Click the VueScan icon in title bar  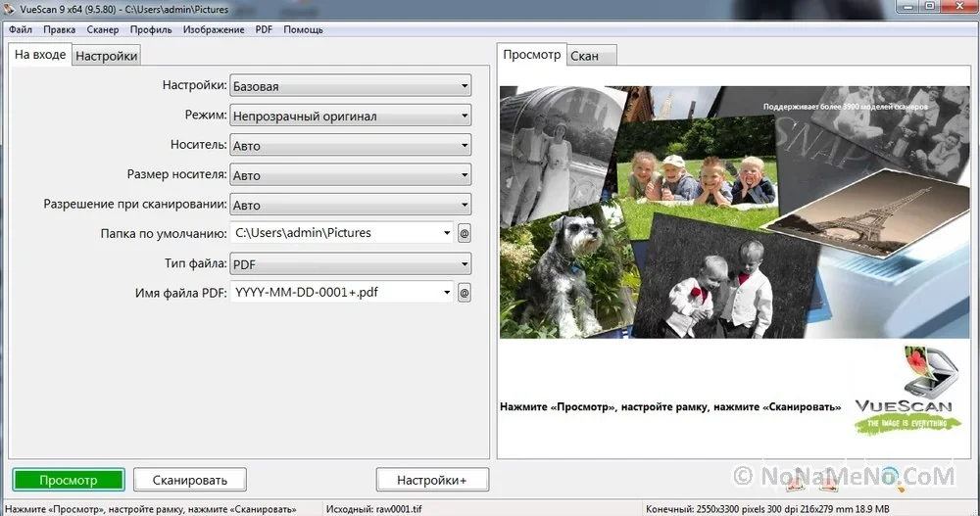click(10, 9)
